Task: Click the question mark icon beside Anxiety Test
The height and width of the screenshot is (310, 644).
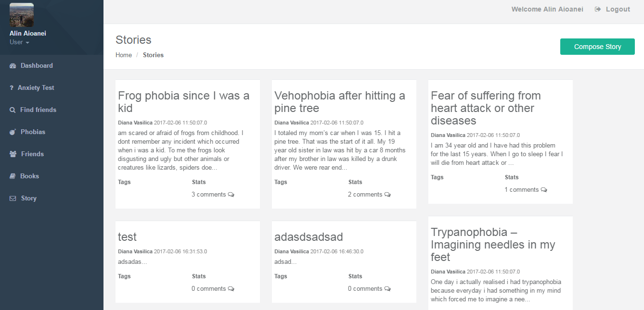Action: (x=12, y=88)
